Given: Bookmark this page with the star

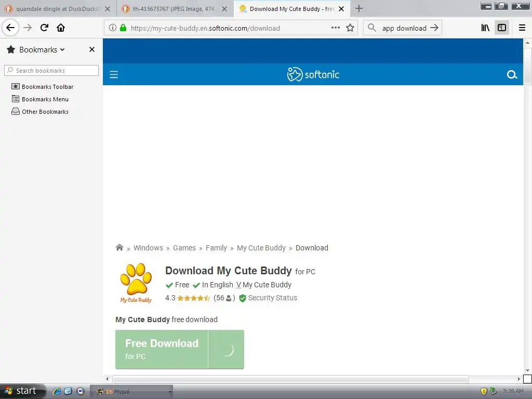Looking at the screenshot, I should [x=350, y=28].
